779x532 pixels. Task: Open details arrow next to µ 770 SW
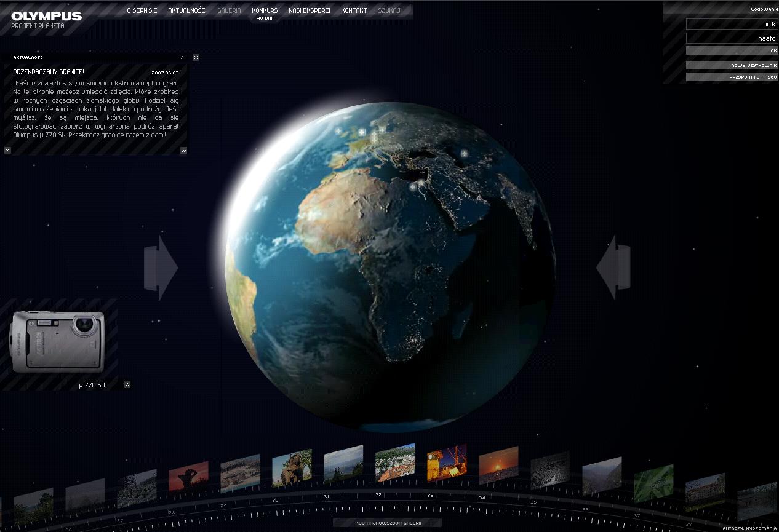click(x=127, y=385)
